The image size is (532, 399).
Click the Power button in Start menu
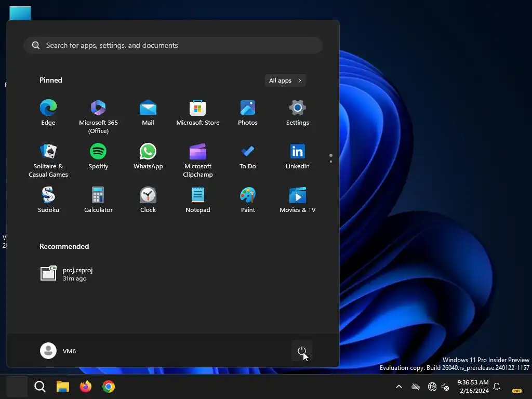(302, 351)
